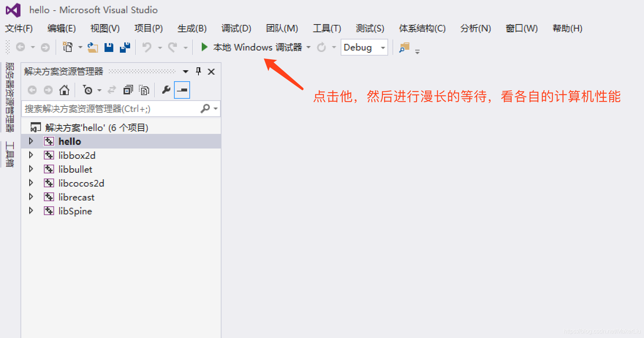The height and width of the screenshot is (338, 644).
Task: Open the 团队(M) menu
Action: tap(282, 29)
